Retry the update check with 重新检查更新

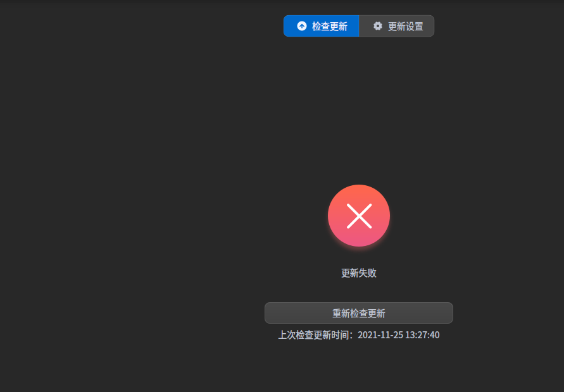(x=359, y=313)
